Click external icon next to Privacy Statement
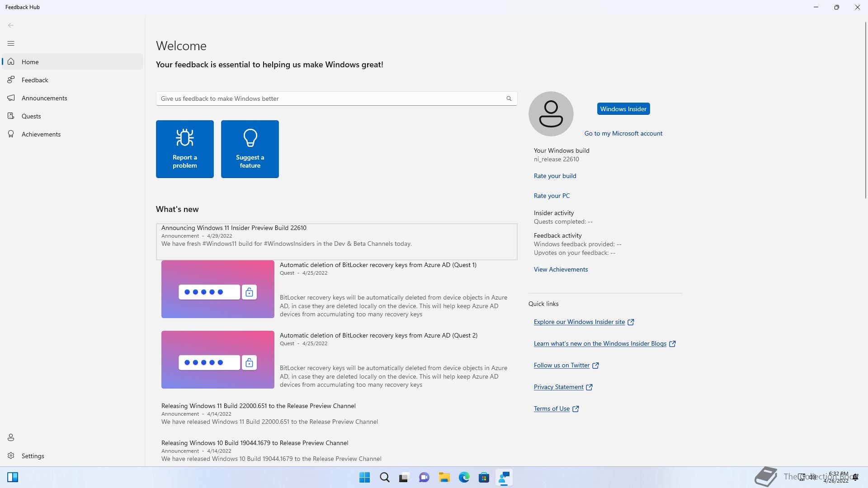The width and height of the screenshot is (868, 488). tap(590, 387)
